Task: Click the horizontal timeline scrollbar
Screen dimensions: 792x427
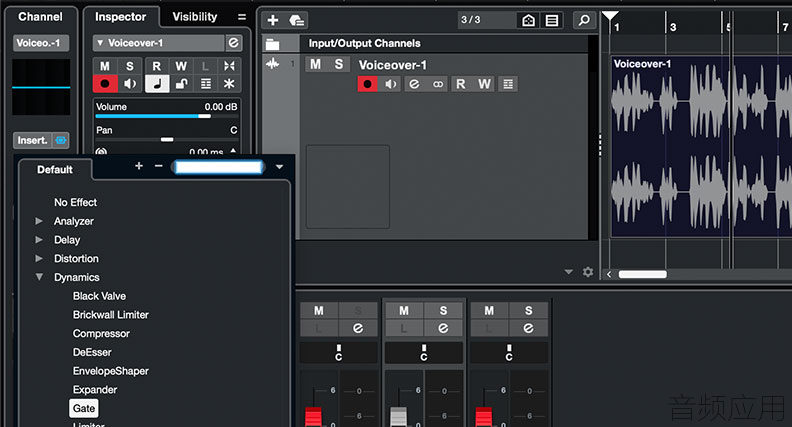Action: 642,274
